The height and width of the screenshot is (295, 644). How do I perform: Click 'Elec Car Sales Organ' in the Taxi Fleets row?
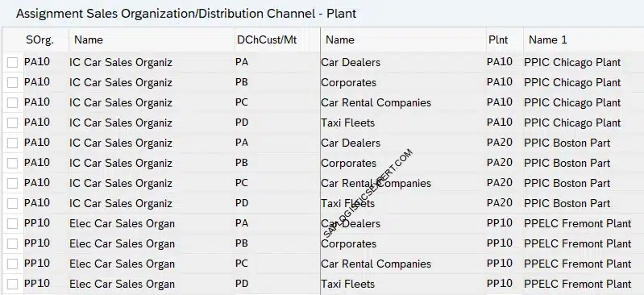pos(122,284)
